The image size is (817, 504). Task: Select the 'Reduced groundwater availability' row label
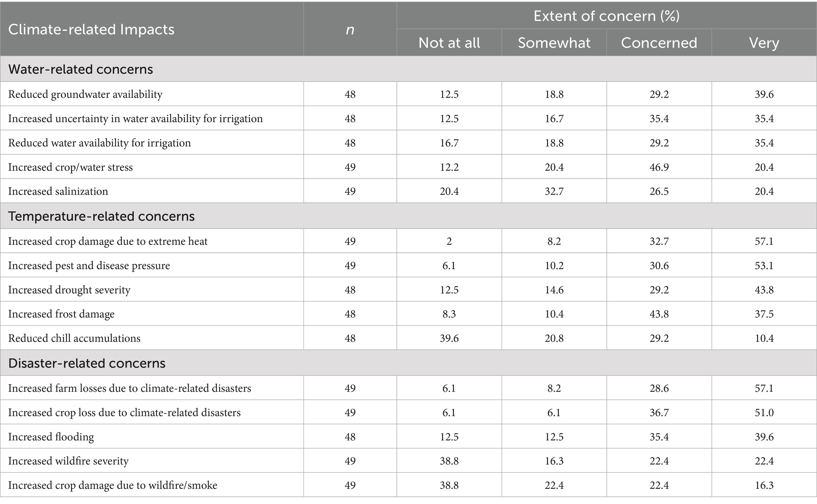point(85,94)
